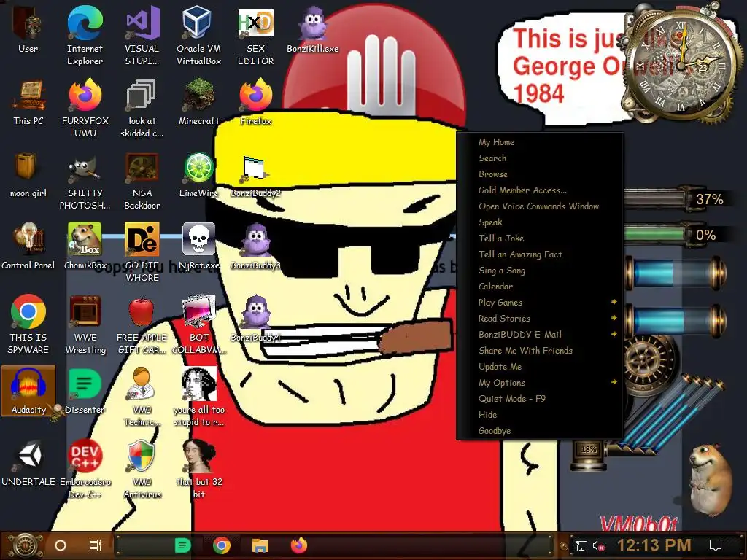Select the 'that but 32 bit' icon
Screen dimensions: 747x560
pyautogui.click(x=198, y=470)
